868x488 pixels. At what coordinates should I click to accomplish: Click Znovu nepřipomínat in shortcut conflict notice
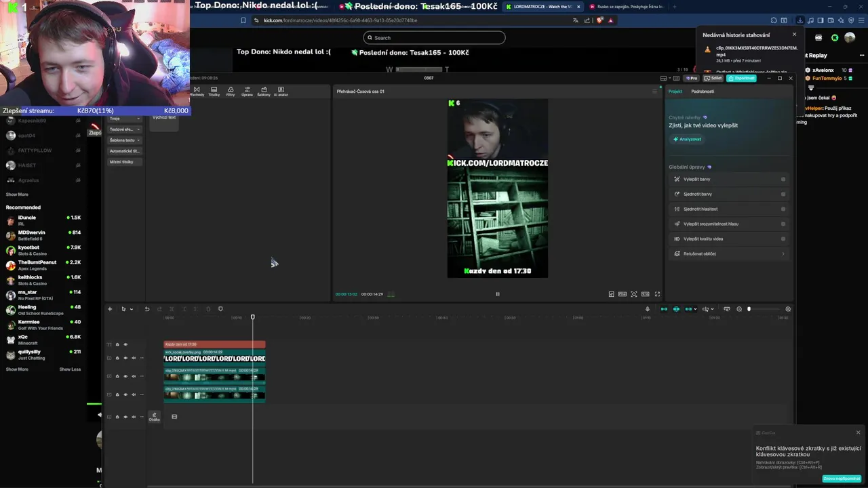coord(842,479)
